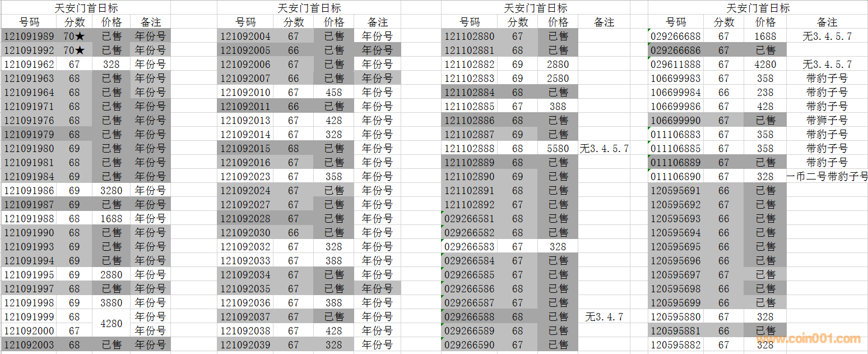Select number cell 120595880
The image size is (868, 354).
(x=675, y=317)
